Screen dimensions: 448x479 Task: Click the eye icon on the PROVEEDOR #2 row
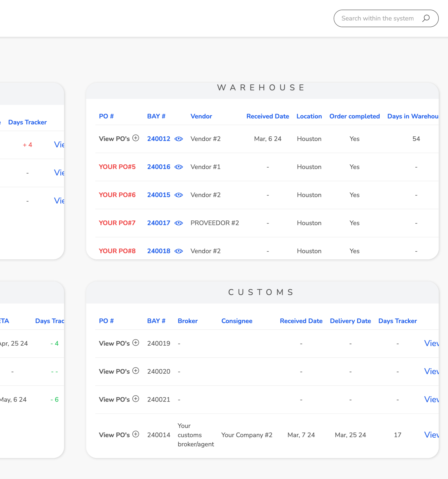tap(178, 223)
